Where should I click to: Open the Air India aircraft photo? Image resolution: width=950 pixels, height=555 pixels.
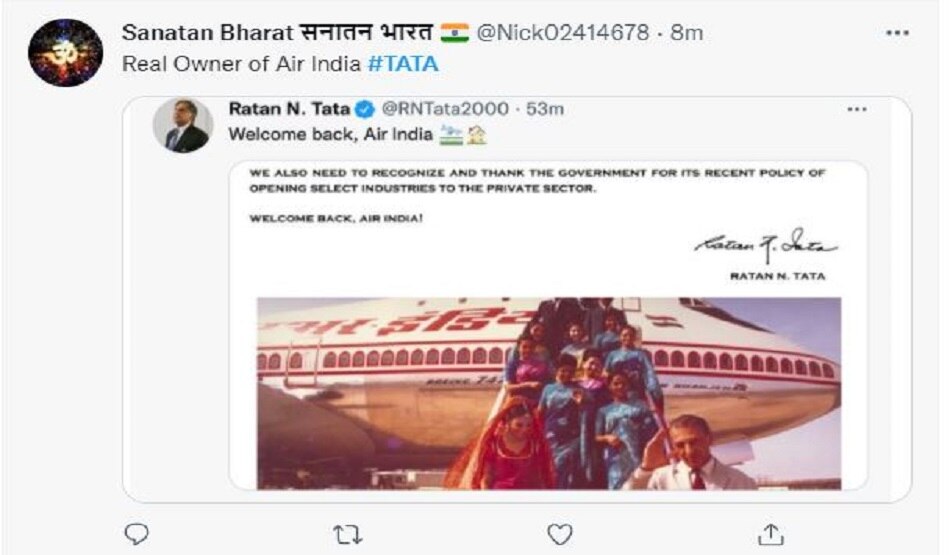(548, 392)
